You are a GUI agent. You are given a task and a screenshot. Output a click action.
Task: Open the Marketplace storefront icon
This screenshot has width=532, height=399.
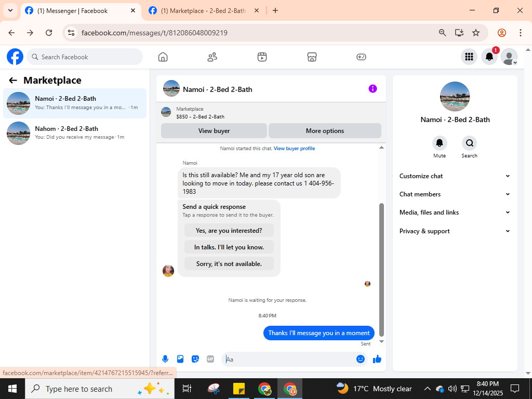pos(312,57)
